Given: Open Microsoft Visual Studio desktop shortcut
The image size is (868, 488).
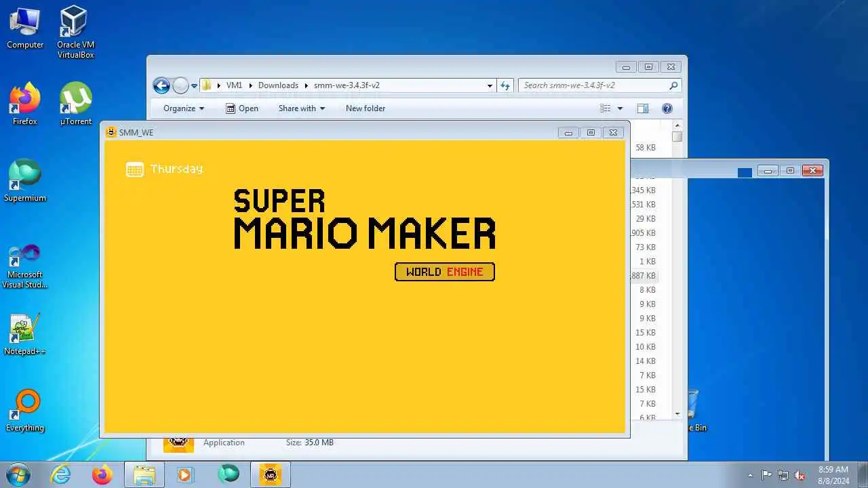Looking at the screenshot, I should 25,266.
